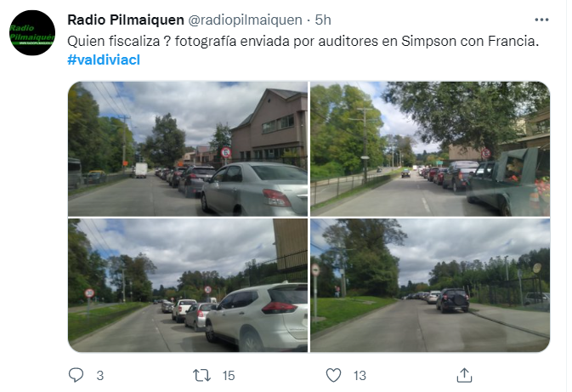Like the tweet with heart icon
Image resolution: width=572 pixels, height=392 pixels.
[333, 375]
